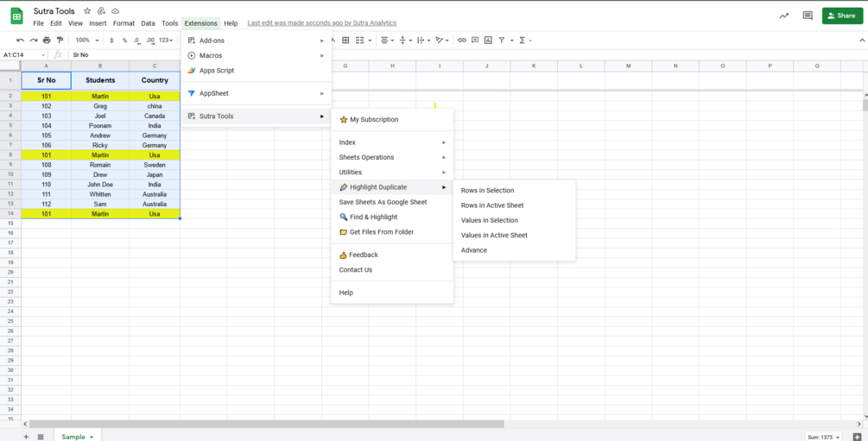Open the merge cells dropdown arrow
868x441 pixels.
click(x=370, y=41)
